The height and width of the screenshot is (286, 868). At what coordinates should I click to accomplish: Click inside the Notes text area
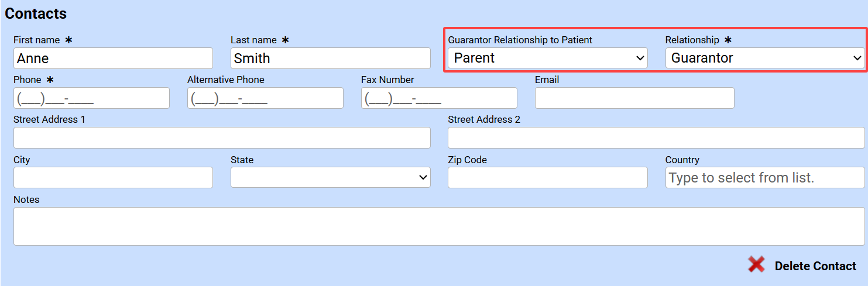pyautogui.click(x=439, y=226)
